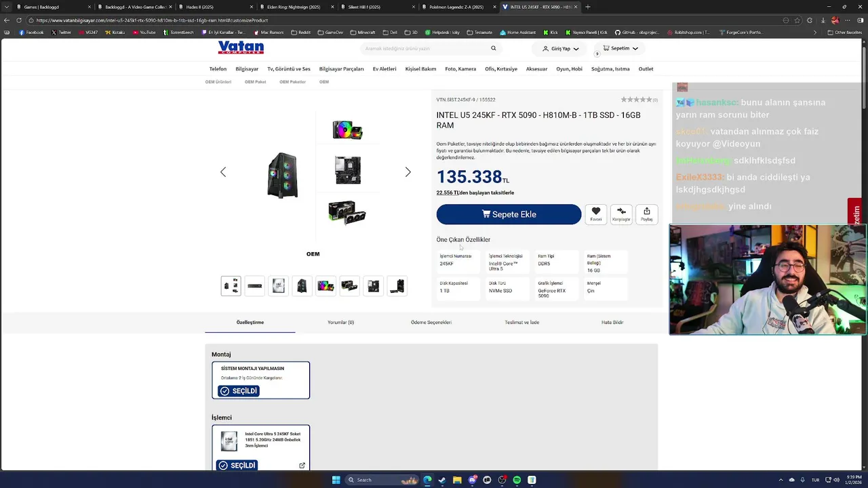Select the Özelleştirme tab
Image resolution: width=868 pixels, height=488 pixels.
click(250, 322)
